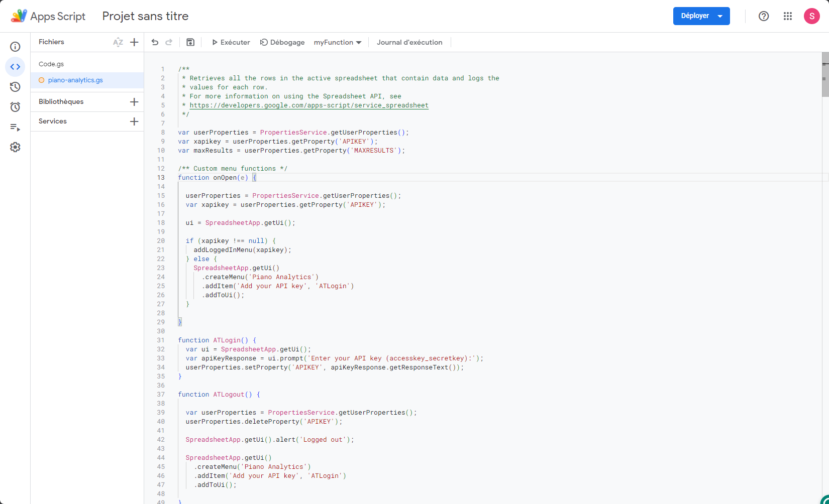Viewport: 829px width, 504px height.
Task: Click the undo arrow in toolbar
Action: tap(155, 42)
